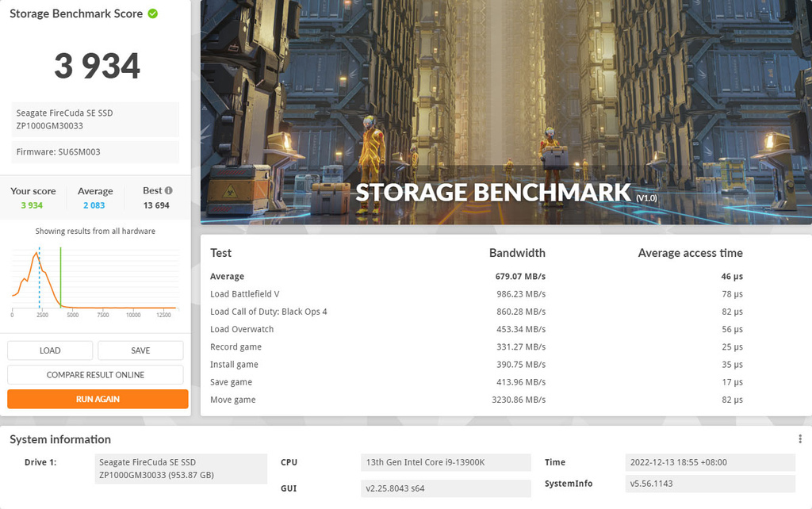Click "Load Call of Duty: Black Ops 4" label
This screenshot has width=812, height=509.
pos(269,312)
